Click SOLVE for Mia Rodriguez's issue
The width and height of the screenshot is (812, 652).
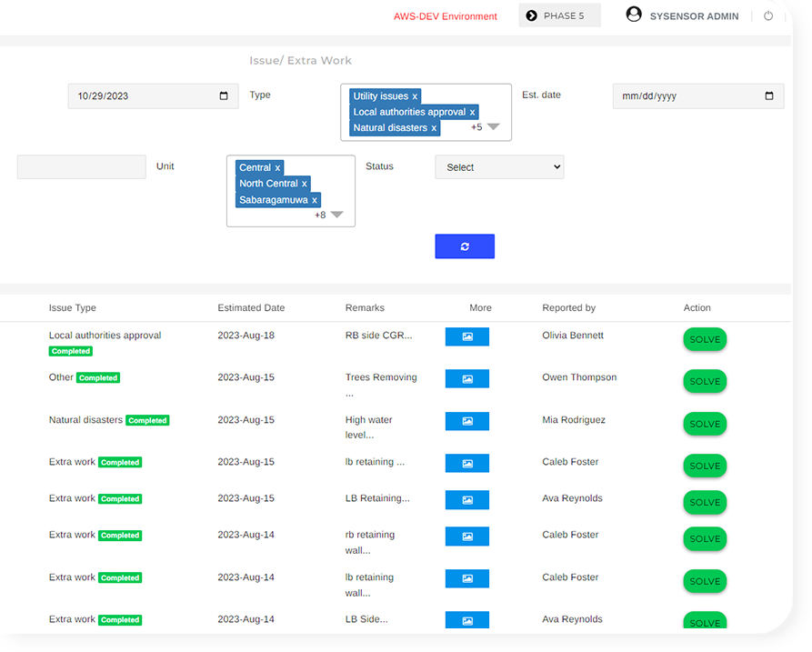[705, 424]
